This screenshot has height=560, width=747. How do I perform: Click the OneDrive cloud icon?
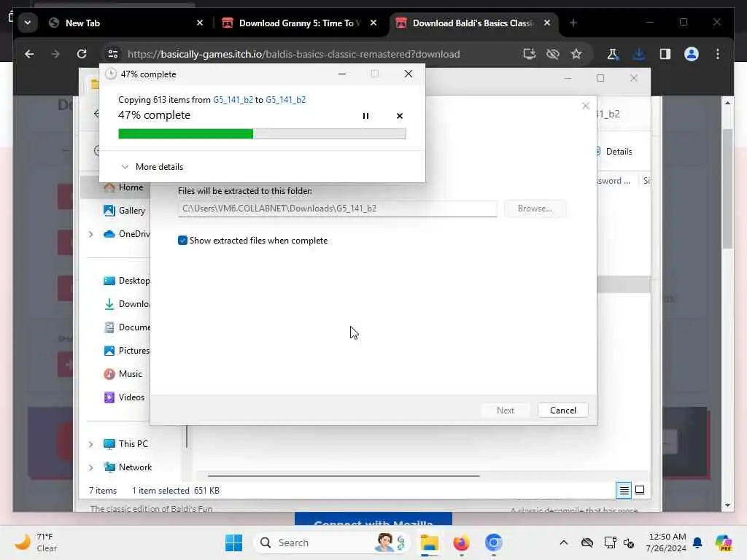pyautogui.click(x=109, y=234)
